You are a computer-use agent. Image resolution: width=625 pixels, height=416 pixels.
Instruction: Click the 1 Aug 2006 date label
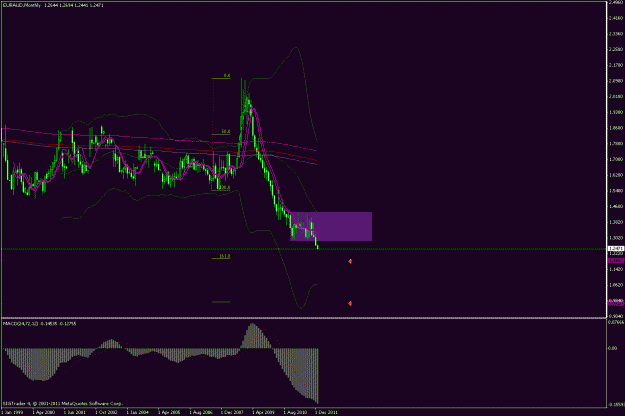tap(201, 412)
